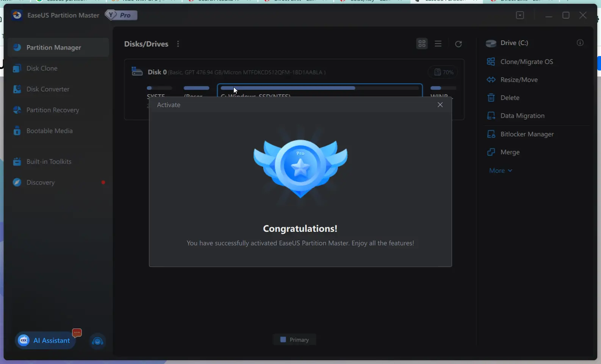This screenshot has width=601, height=364.
Task: Open the Disks/Drives three-dot menu
Action: coord(178,44)
